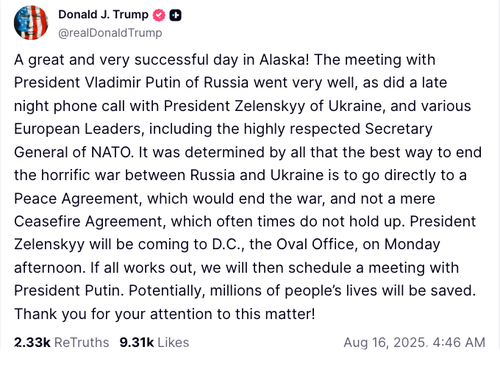500x372 pixels.
Task: Click the name Vladimir Putin in the post
Action: (133, 83)
